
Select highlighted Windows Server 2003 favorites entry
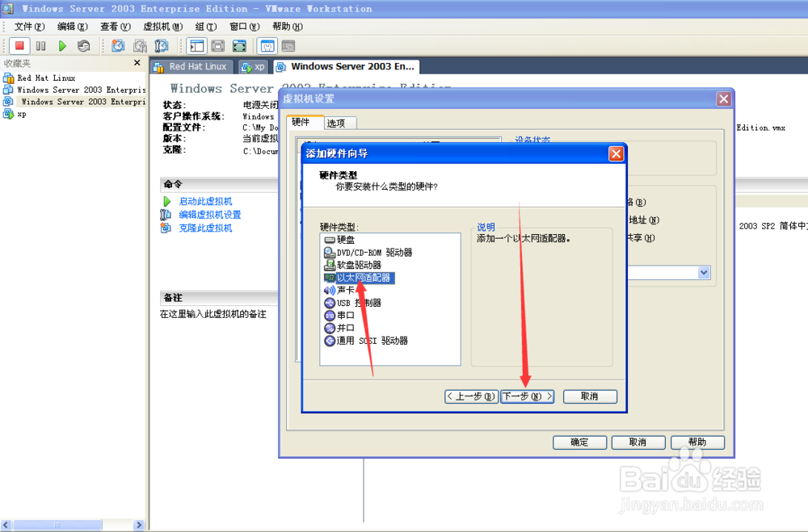tap(83, 102)
